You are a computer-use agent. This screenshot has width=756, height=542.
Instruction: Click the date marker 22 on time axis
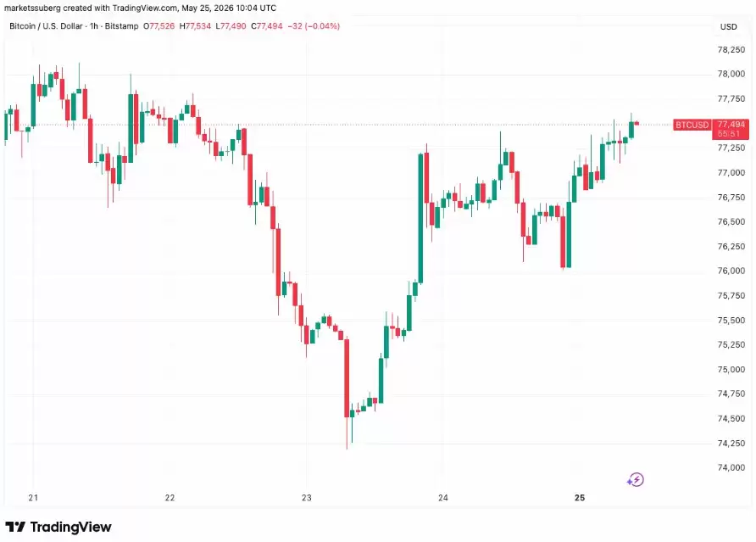[x=170, y=498]
